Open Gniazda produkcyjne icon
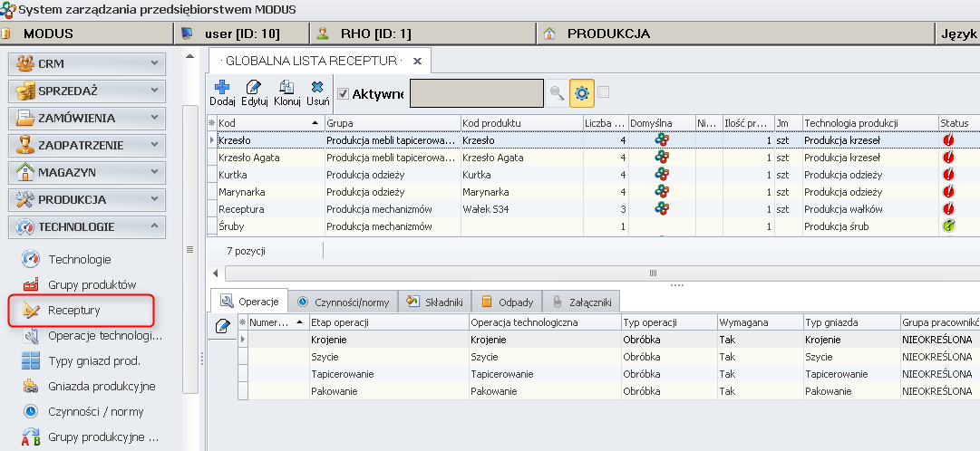 click(x=31, y=387)
